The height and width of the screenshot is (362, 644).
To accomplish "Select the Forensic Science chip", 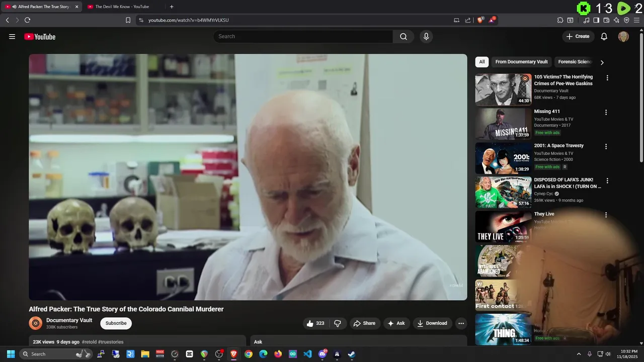I will tap(574, 62).
